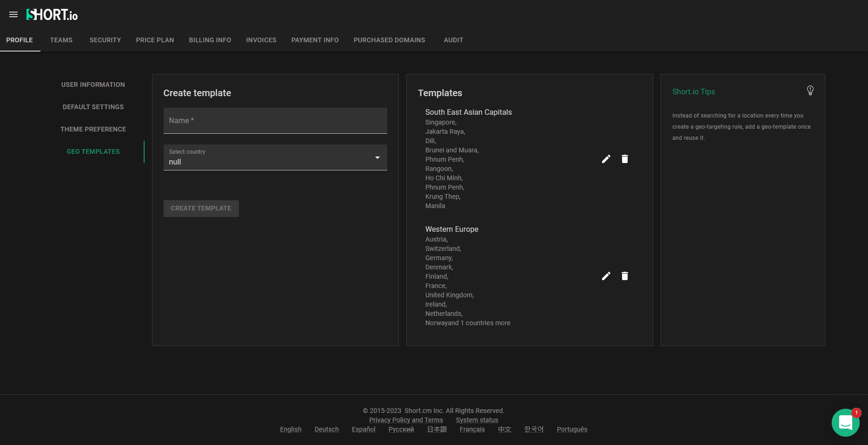Click the lightbulb tips icon
868x445 pixels.
point(810,91)
